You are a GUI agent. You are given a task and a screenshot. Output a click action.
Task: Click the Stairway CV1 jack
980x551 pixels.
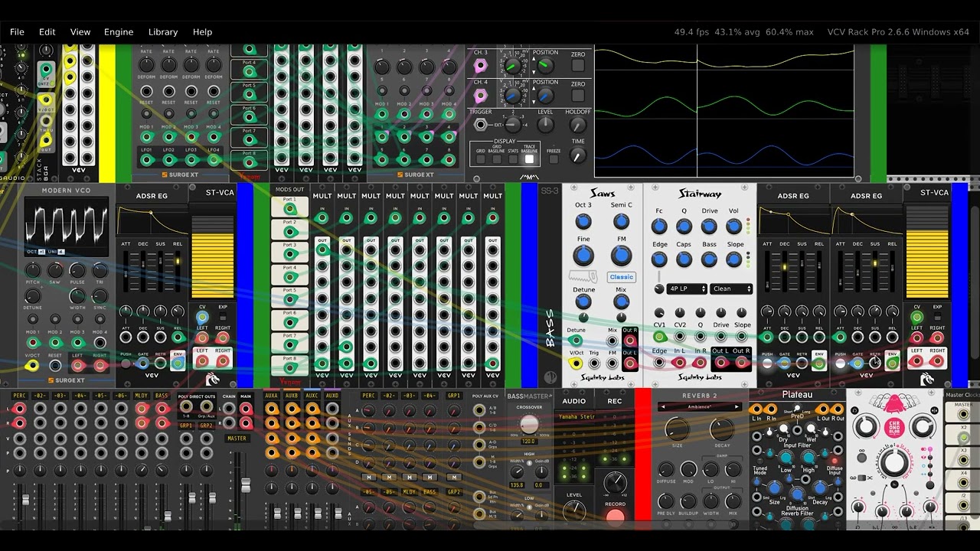(659, 337)
